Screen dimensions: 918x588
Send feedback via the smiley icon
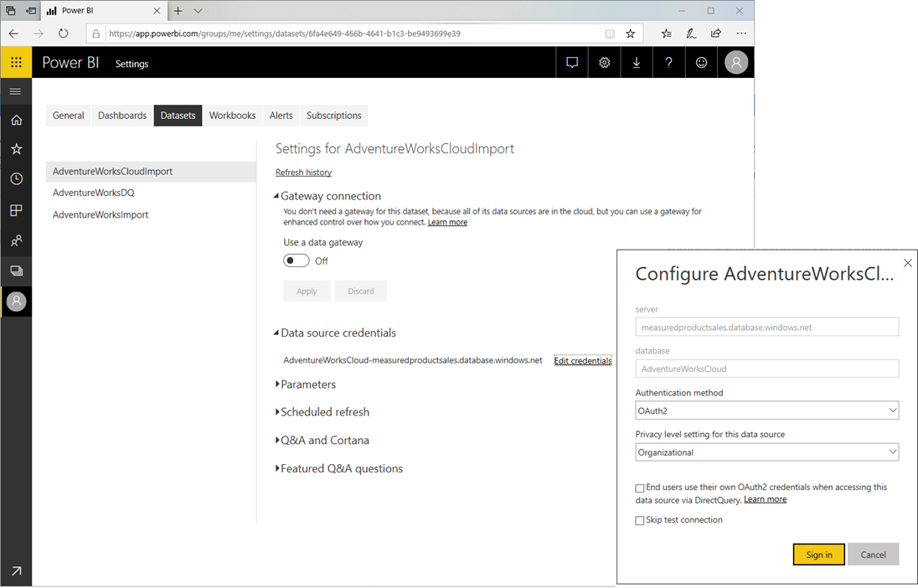coord(701,62)
